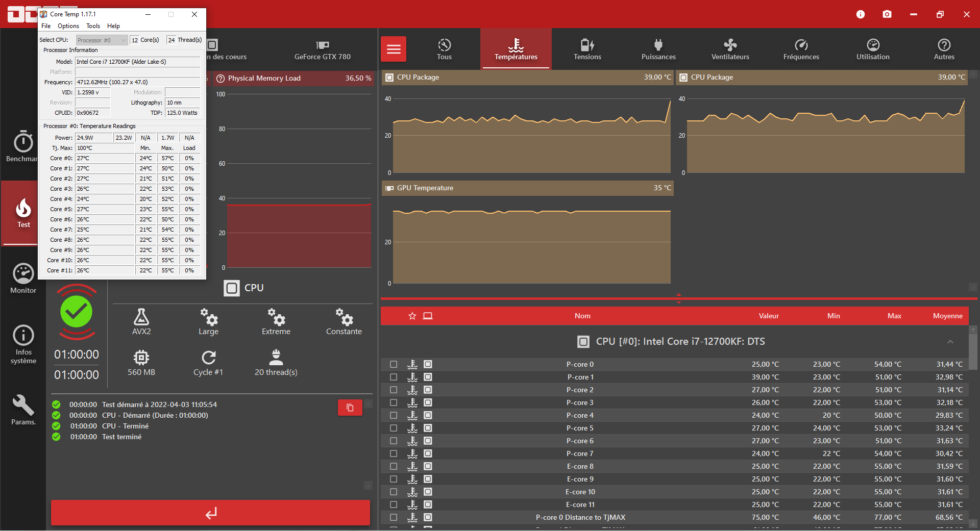Switch to the Tous tab
This screenshot has width=980, height=531.
[x=444, y=49]
